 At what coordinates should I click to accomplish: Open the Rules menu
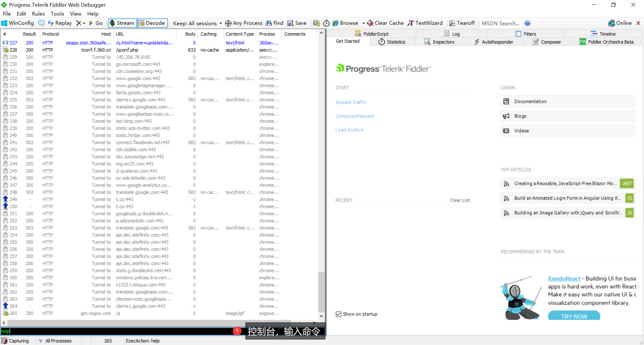click(x=38, y=14)
